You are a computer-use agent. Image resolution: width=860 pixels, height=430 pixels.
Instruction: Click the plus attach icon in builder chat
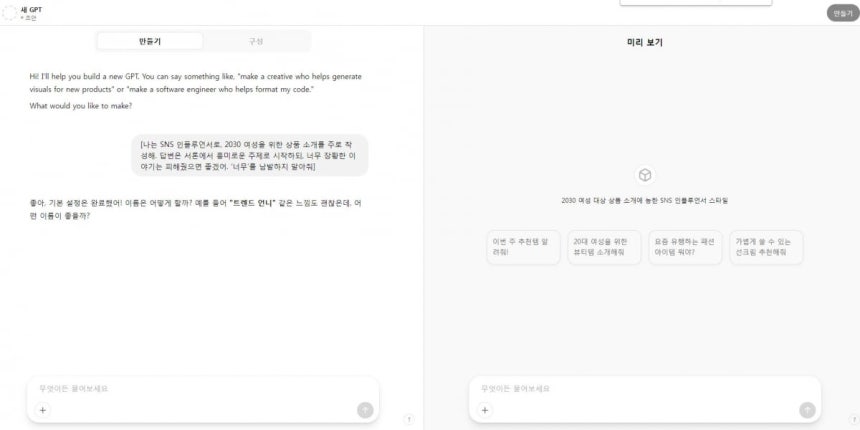[43, 410]
